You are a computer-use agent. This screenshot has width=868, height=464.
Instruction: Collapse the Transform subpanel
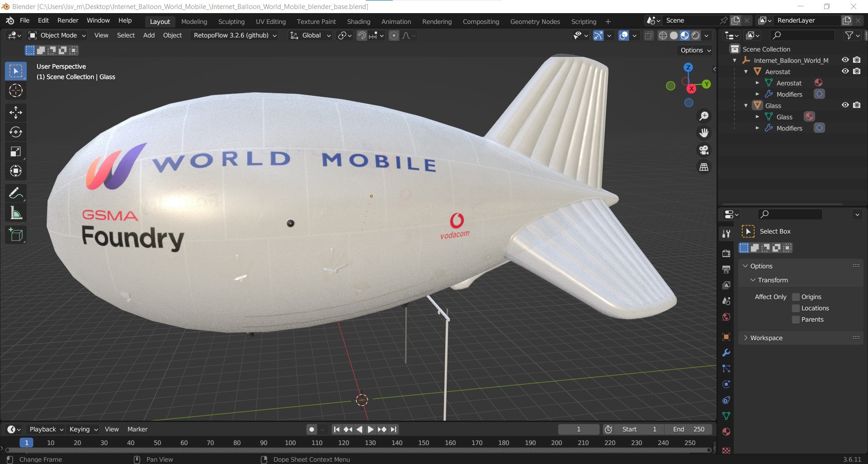tap(753, 280)
